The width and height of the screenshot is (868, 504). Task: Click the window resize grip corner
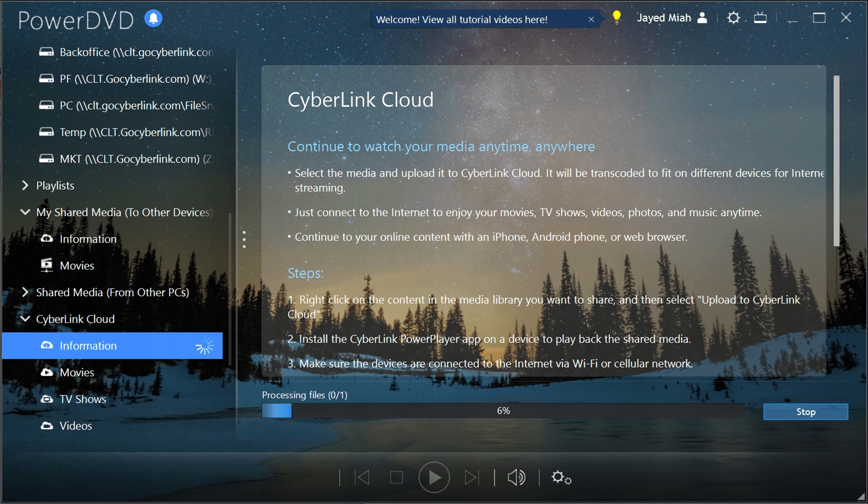click(861, 496)
